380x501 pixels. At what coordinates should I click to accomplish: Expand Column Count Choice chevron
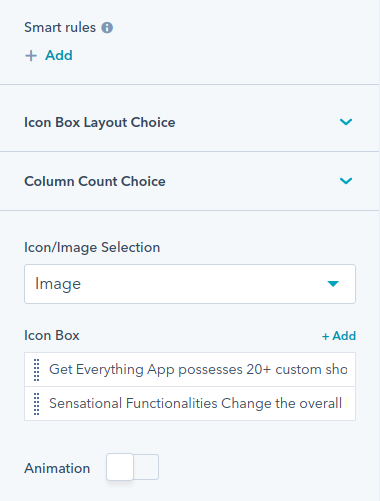point(346,181)
